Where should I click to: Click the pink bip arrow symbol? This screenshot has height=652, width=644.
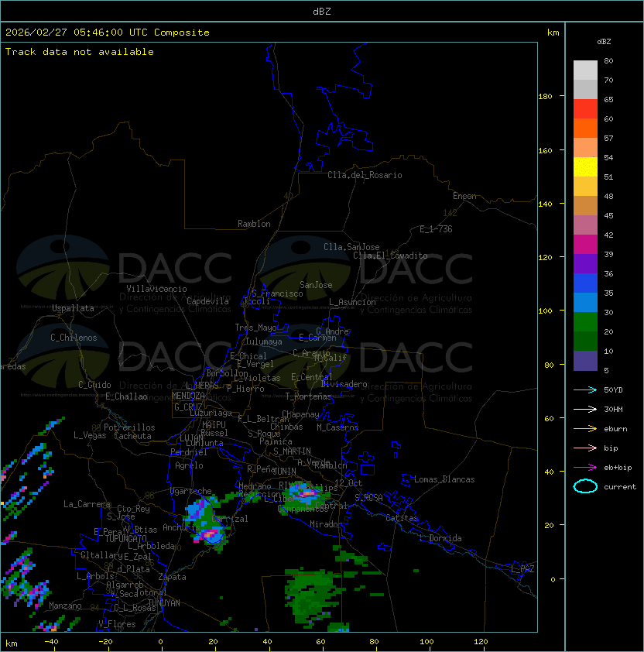(x=585, y=448)
